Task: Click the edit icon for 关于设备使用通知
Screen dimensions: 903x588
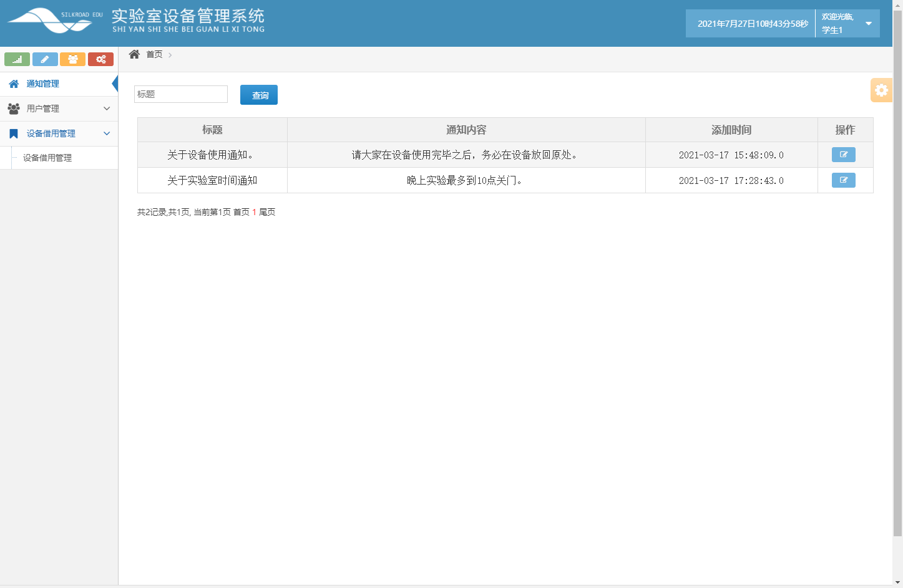Action: [843, 154]
